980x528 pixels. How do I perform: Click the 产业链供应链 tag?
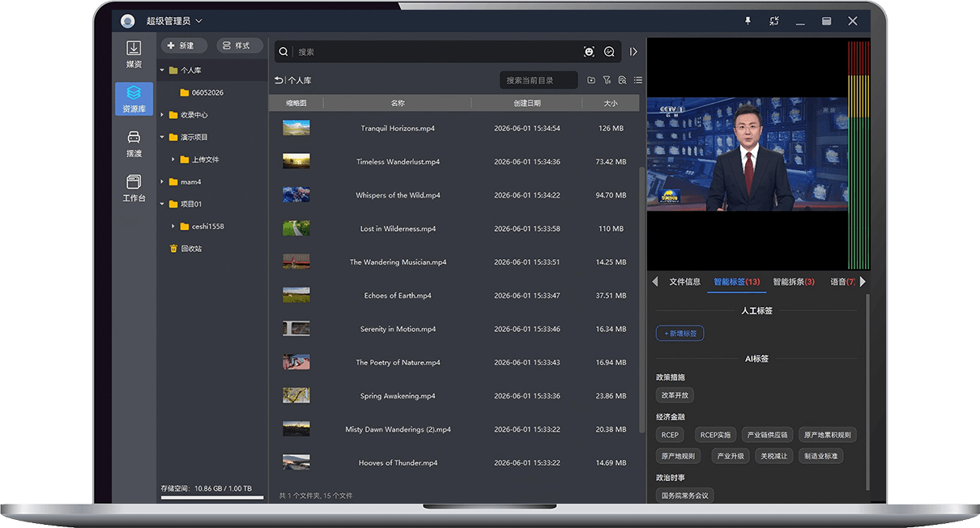(767, 435)
